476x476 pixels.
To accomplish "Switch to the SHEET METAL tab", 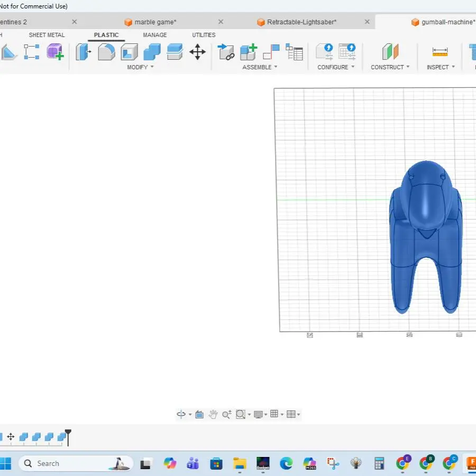I will coord(47,35).
